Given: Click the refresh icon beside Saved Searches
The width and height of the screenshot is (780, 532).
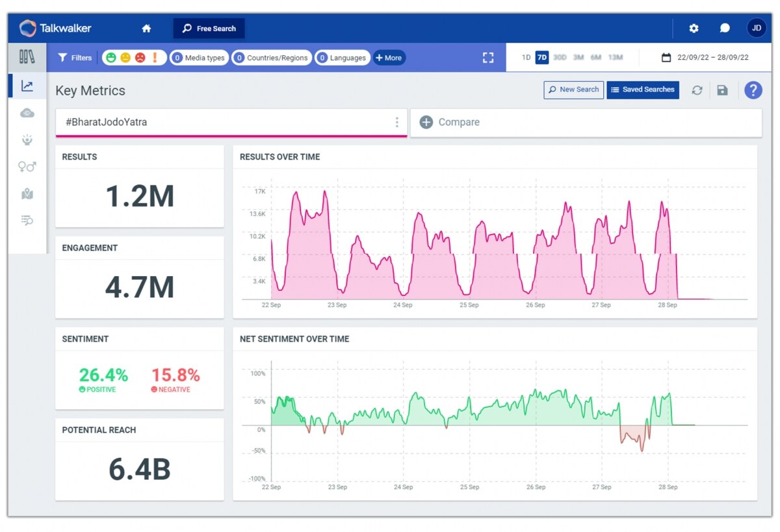Looking at the screenshot, I should point(697,90).
